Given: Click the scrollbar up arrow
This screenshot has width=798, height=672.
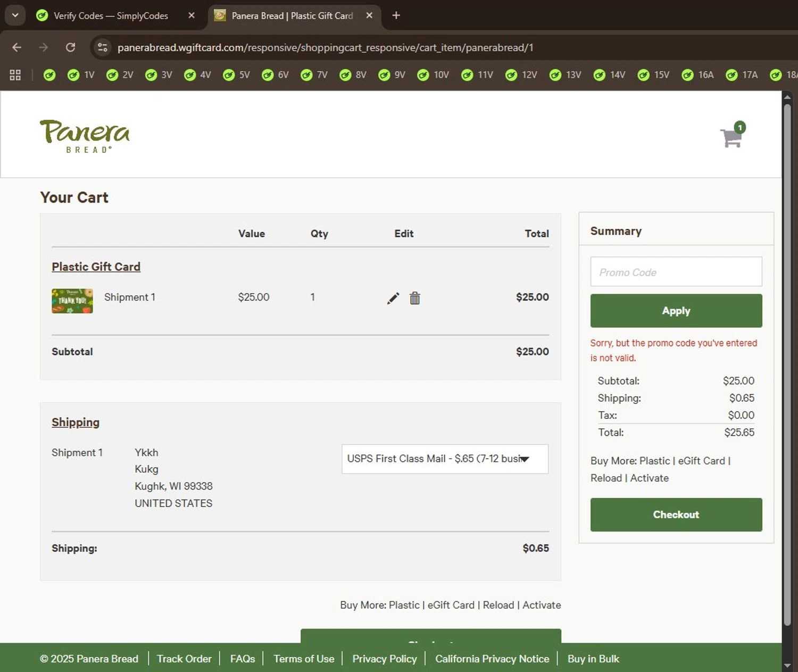Looking at the screenshot, I should (787, 96).
